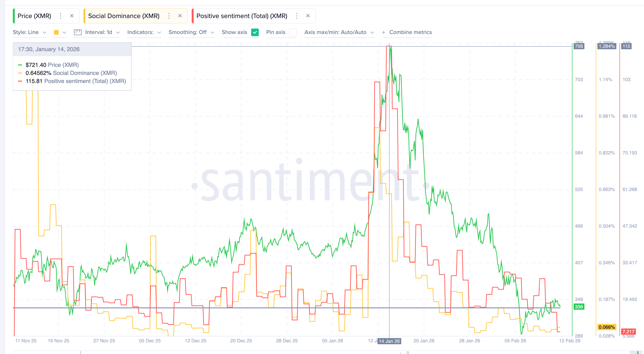
Task: Click the 14 Jan 26 date marker
Action: click(389, 341)
